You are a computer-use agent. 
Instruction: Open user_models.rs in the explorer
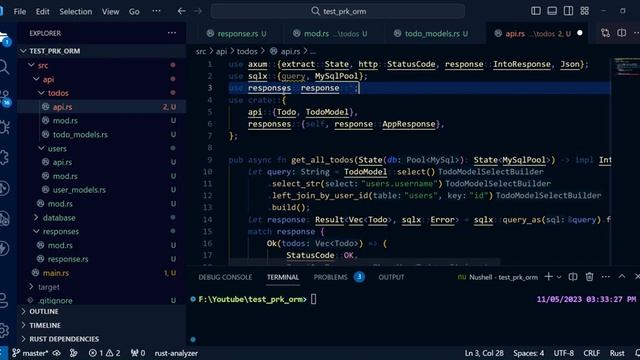click(x=102, y=190)
